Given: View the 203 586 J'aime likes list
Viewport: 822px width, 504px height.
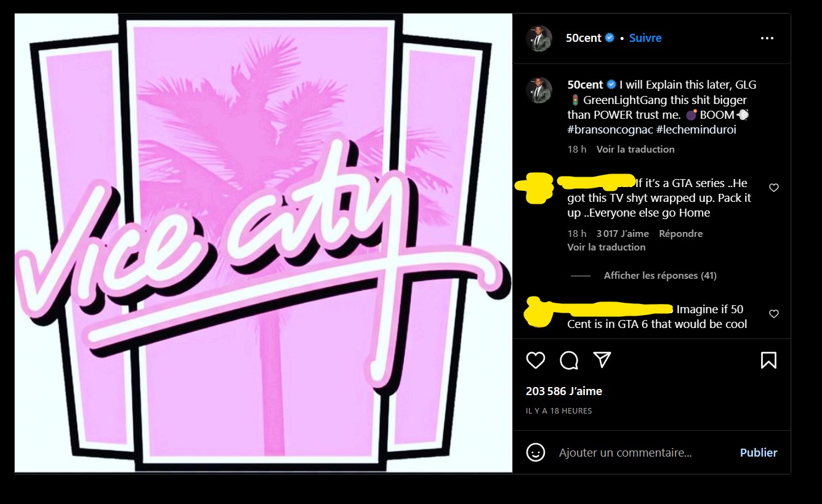Looking at the screenshot, I should pos(564,391).
